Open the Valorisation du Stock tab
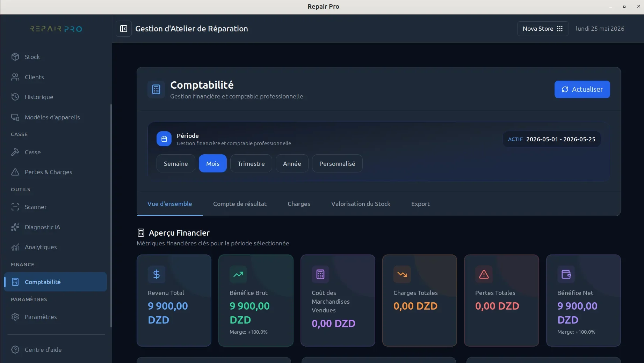The width and height of the screenshot is (644, 363). 361,204
